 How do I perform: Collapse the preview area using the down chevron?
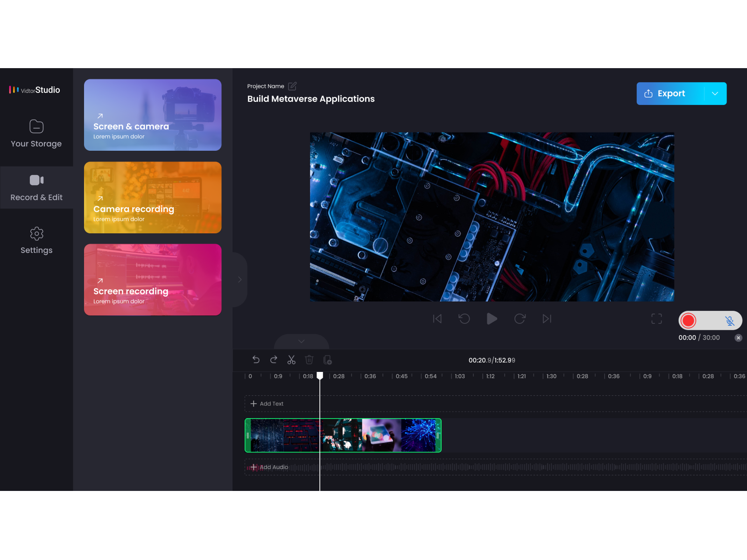point(301,341)
